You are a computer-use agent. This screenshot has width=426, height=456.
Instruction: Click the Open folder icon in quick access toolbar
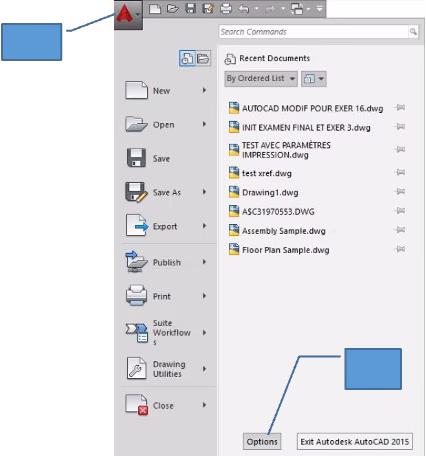[173, 8]
